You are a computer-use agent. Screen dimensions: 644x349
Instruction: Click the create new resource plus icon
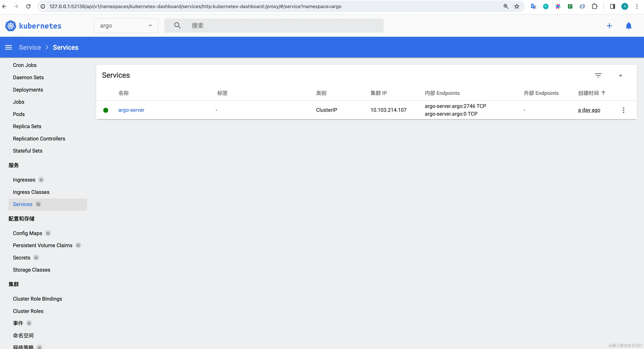click(609, 26)
